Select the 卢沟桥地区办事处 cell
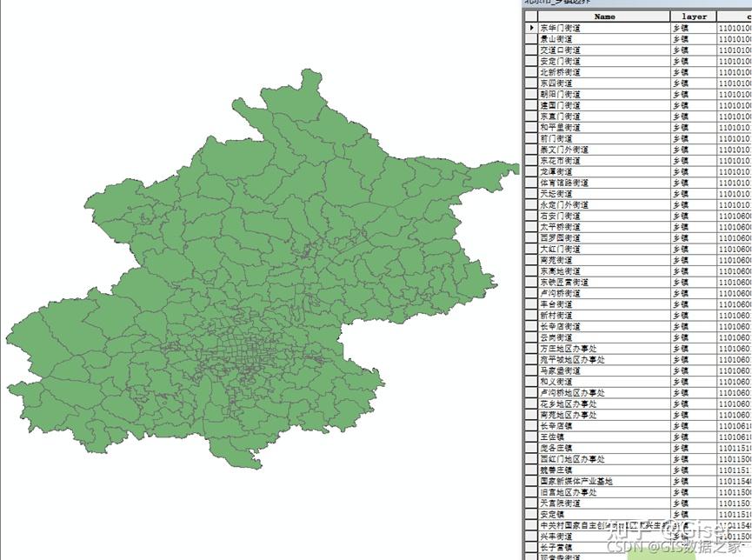 pyautogui.click(x=604, y=393)
